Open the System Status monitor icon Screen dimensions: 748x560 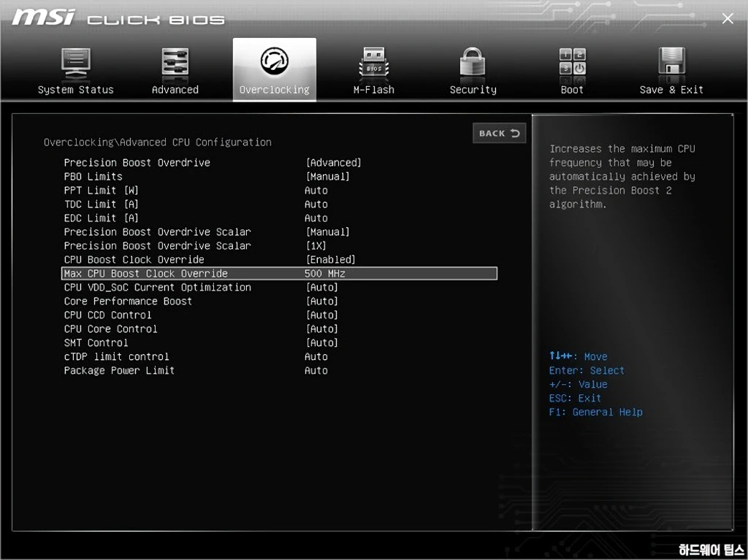click(x=76, y=63)
